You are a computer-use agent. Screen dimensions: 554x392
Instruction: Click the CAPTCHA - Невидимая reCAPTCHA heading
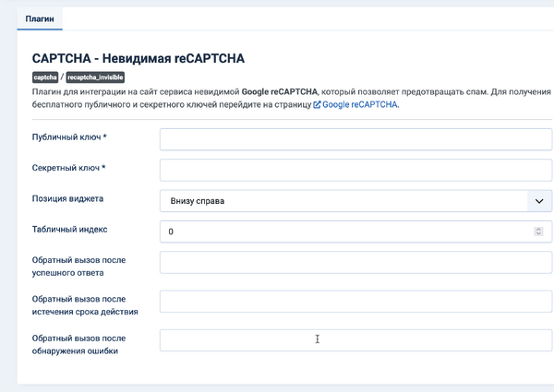coord(138,58)
